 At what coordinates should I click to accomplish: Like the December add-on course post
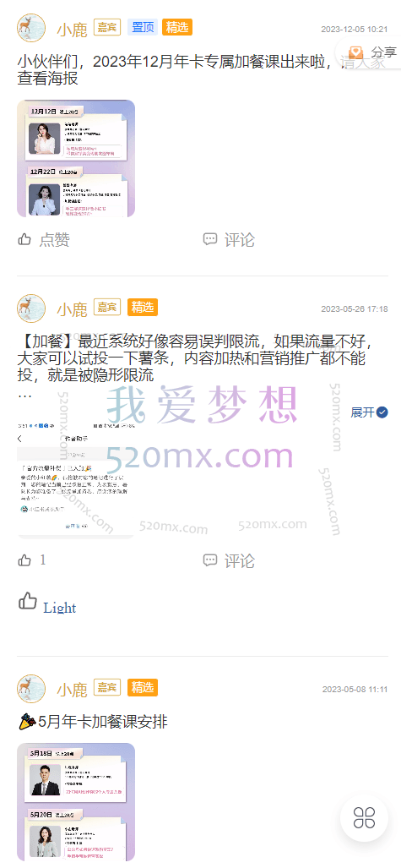click(44, 240)
